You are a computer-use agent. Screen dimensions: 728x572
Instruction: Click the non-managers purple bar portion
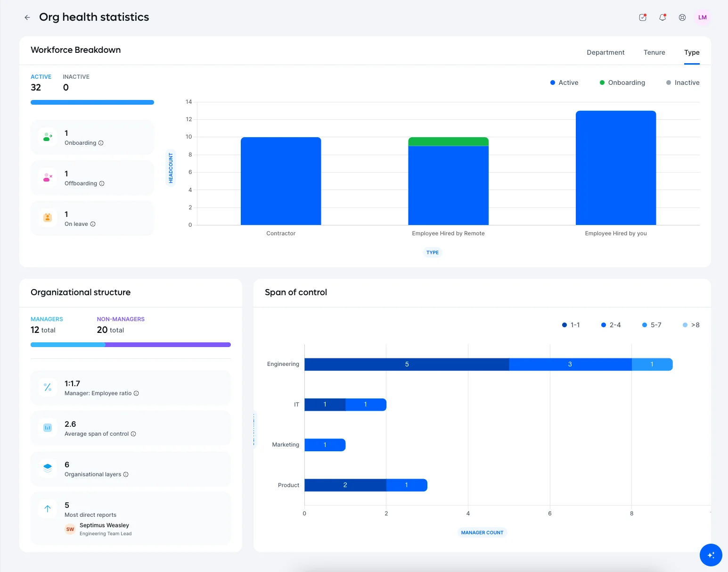pos(168,345)
